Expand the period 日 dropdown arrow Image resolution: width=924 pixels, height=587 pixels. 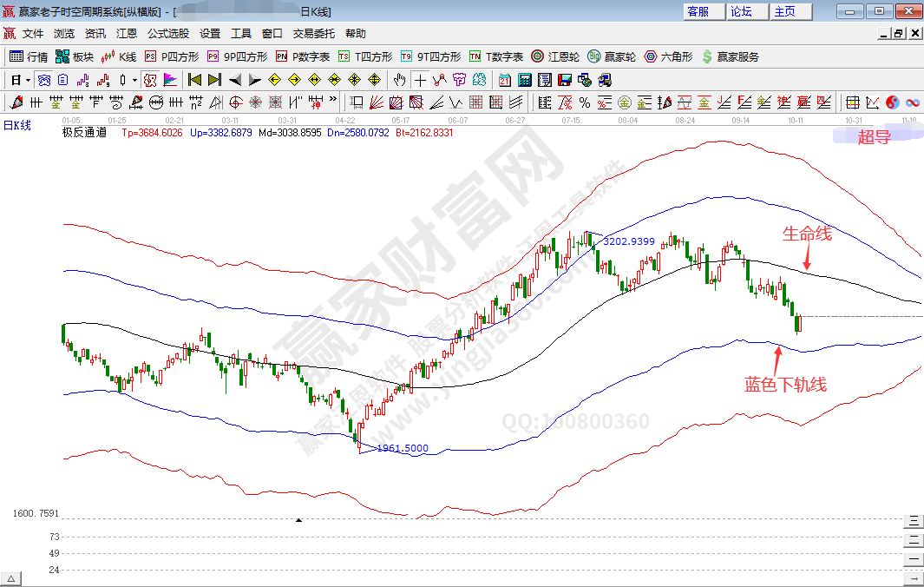coord(28,80)
